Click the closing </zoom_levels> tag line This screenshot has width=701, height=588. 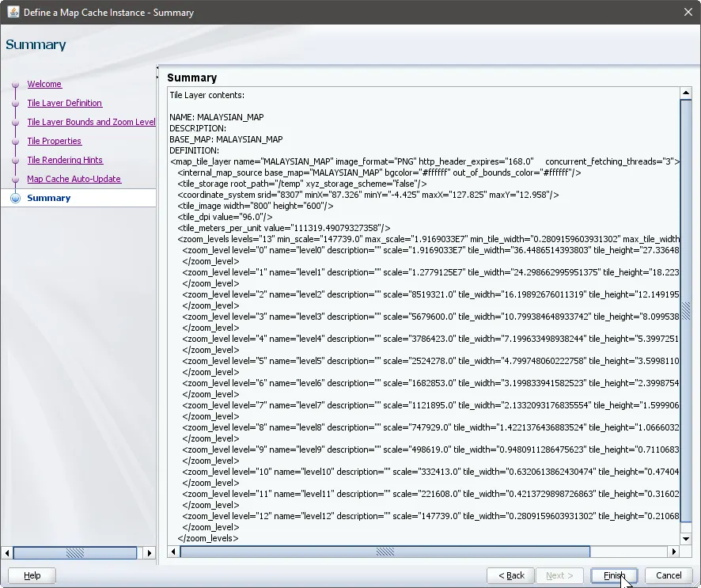pos(208,538)
